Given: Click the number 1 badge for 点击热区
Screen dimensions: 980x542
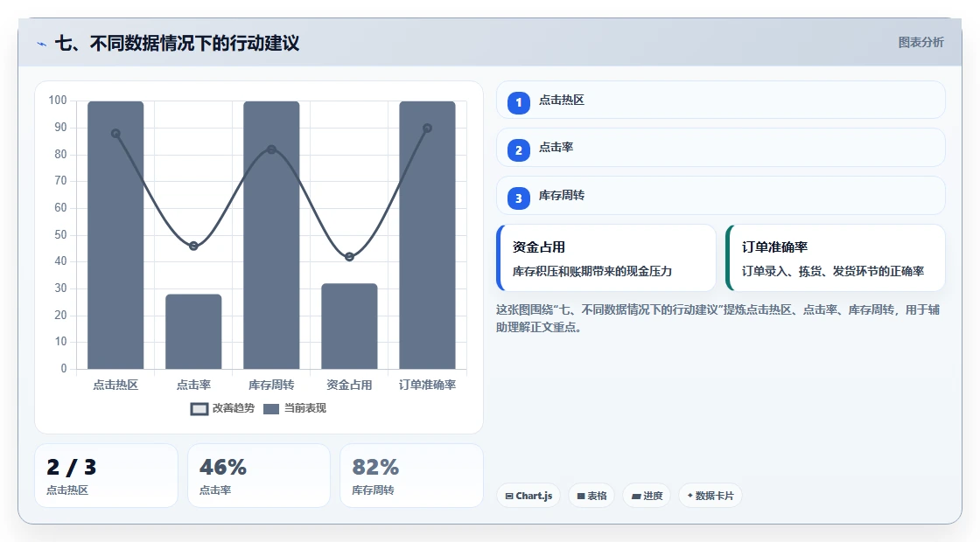Looking at the screenshot, I should click(x=518, y=103).
